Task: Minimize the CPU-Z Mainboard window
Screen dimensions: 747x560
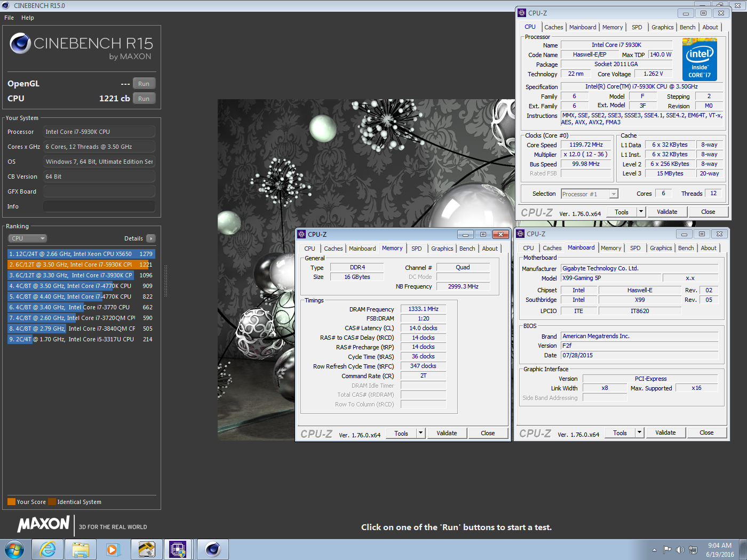Action: click(x=684, y=234)
